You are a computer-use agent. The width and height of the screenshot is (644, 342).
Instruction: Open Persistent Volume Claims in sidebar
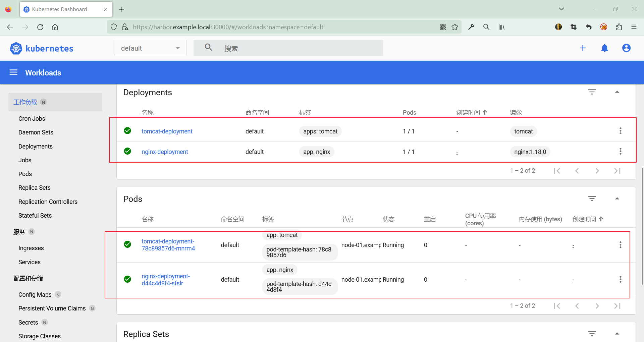(x=52, y=308)
